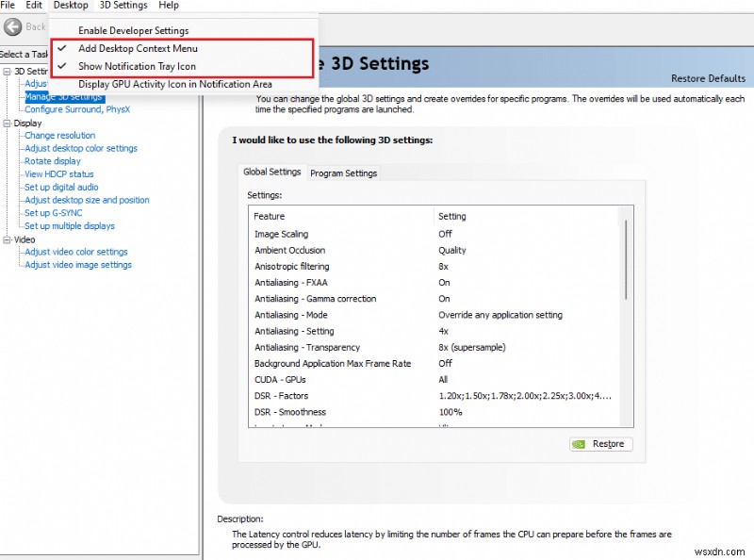754x560 pixels.
Task: Click the 8x value for Anisotropic filtering
Action: tap(443, 267)
